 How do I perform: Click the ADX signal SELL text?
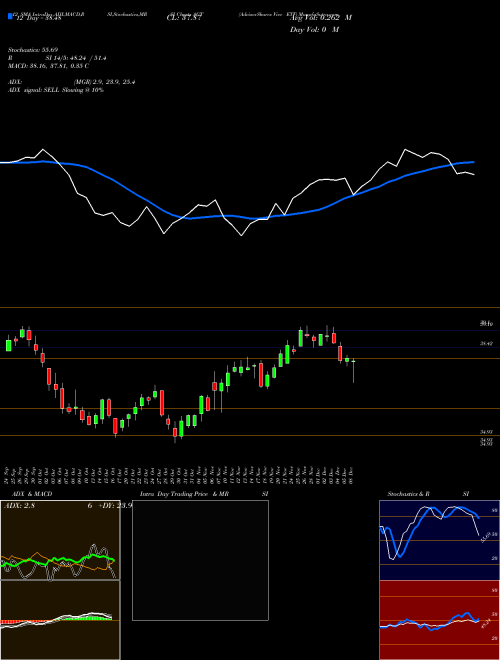56,90
